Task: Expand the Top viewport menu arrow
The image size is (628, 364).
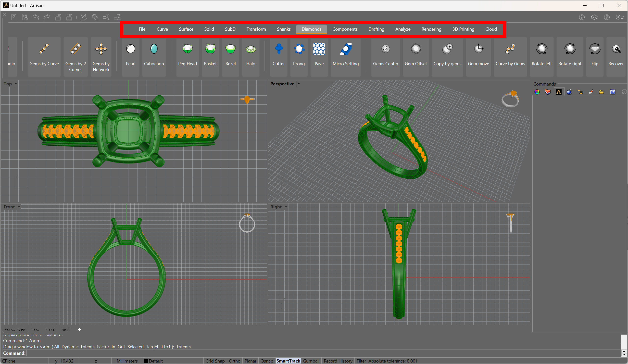Action: pos(16,84)
